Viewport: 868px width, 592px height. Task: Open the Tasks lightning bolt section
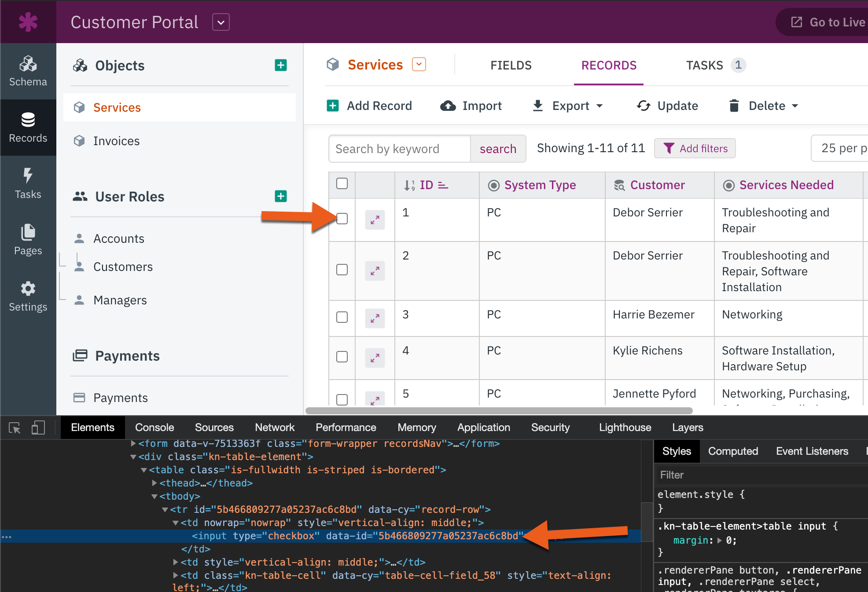point(28,184)
